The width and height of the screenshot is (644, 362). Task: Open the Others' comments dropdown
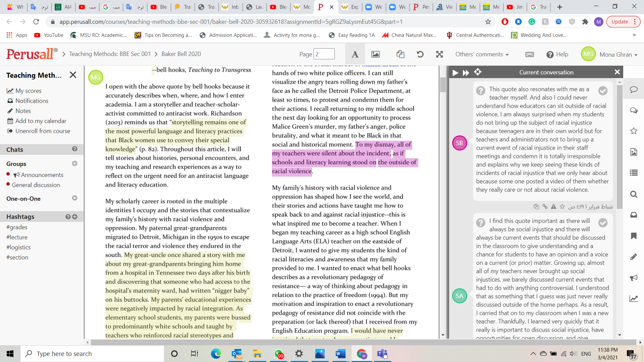pyautogui.click(x=482, y=54)
